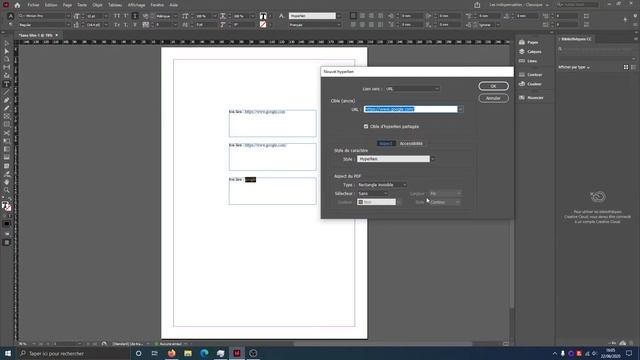This screenshot has height=360, width=640.
Task: Select the Zoom magnifier tool
Action: [7, 190]
